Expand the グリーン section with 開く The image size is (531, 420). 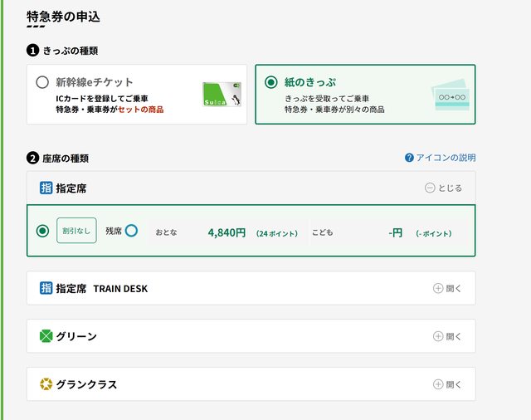pyautogui.click(x=447, y=336)
